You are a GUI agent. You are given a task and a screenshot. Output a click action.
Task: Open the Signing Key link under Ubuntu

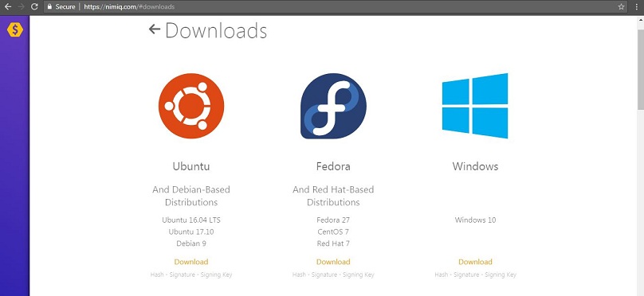pyautogui.click(x=216, y=275)
